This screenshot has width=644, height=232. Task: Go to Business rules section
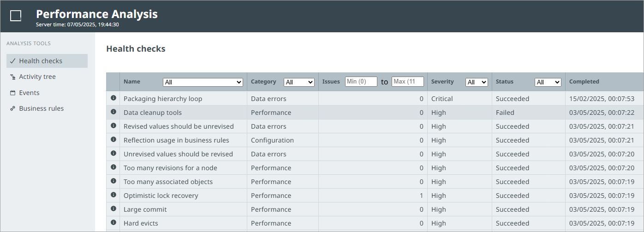pyautogui.click(x=41, y=108)
